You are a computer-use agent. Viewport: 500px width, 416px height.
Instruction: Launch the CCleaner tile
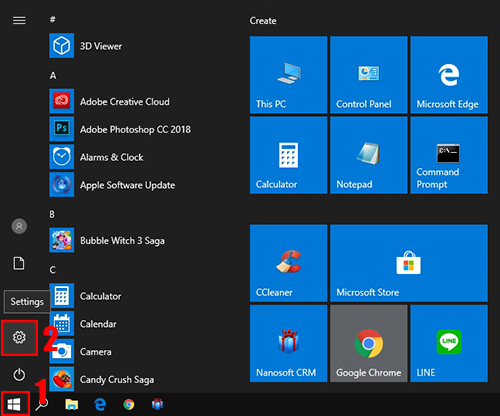point(288,263)
